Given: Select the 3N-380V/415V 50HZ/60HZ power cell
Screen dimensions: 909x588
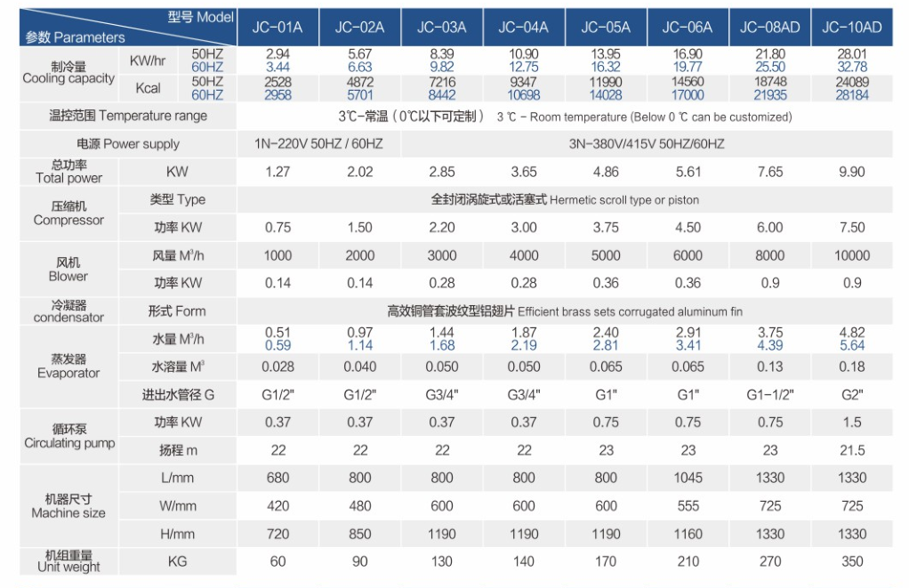Looking at the screenshot, I should 647,143.
